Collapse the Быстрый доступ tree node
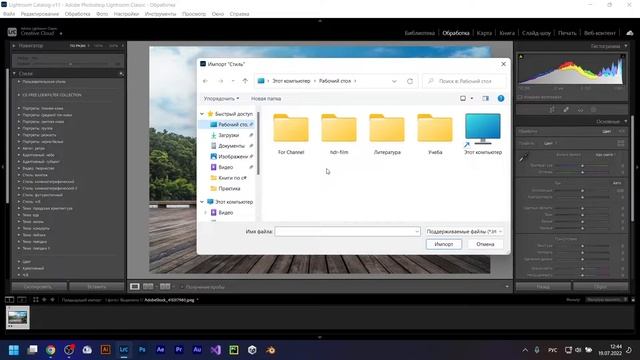640x360 pixels. (x=202, y=114)
